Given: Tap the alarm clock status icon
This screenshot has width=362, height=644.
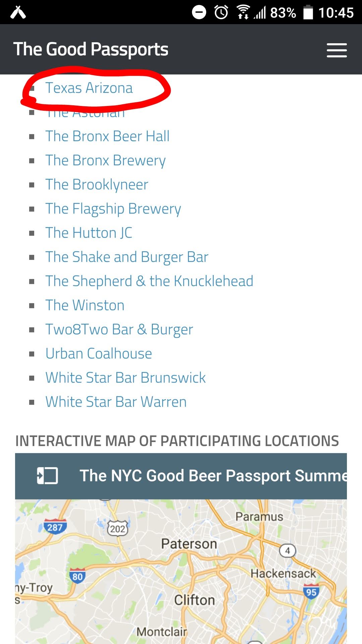Looking at the screenshot, I should [x=221, y=13].
